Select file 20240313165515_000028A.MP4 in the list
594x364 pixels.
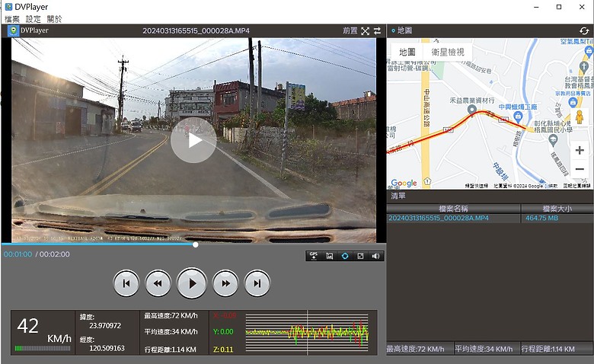439,219
